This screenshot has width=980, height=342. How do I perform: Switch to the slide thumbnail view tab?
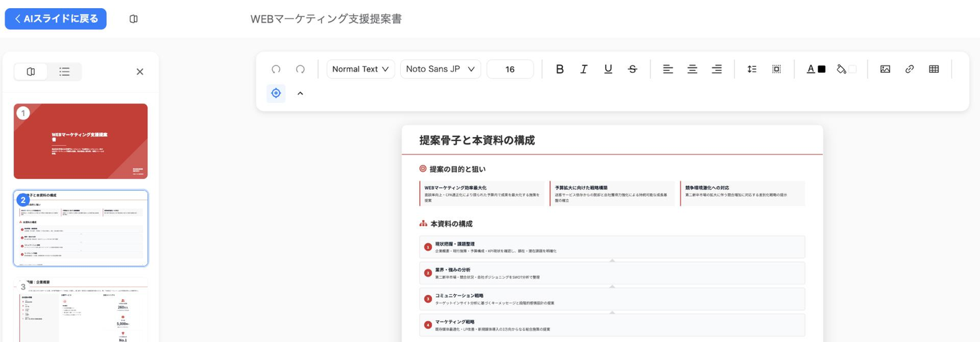click(x=31, y=72)
